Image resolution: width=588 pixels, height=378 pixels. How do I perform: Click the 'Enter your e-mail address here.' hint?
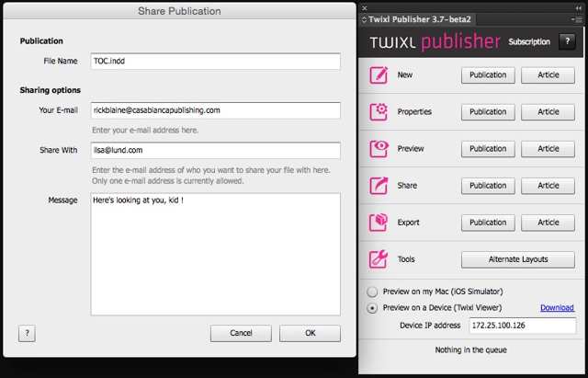[x=145, y=131]
